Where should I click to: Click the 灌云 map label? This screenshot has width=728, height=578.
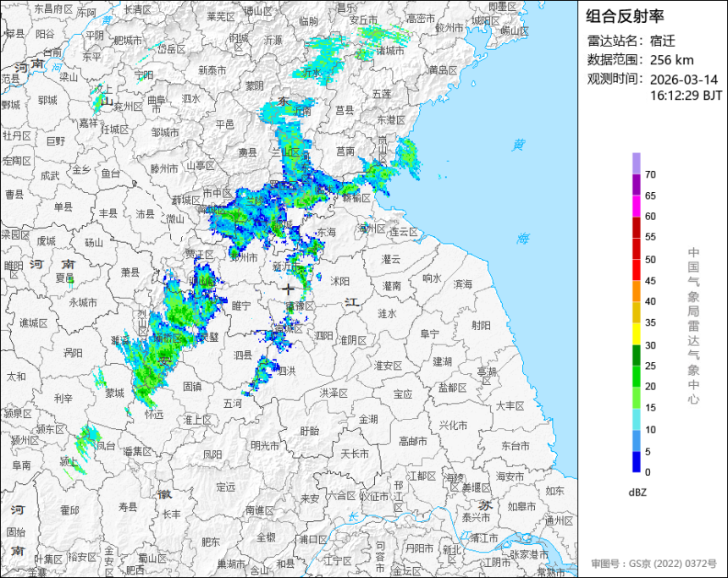click(391, 260)
